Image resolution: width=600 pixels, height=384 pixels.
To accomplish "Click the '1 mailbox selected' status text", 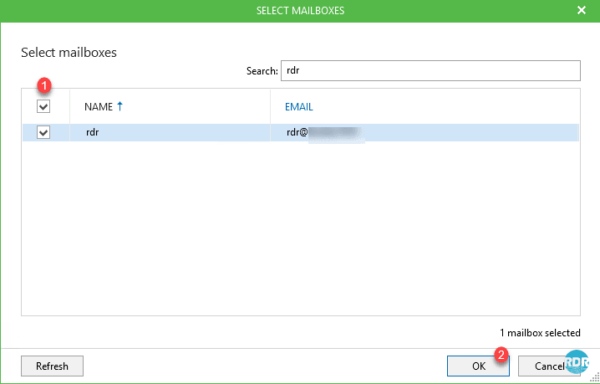I will (540, 333).
